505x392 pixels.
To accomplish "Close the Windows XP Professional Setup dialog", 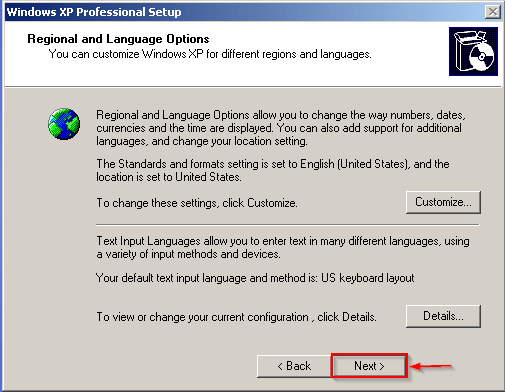I will click(493, 12).
